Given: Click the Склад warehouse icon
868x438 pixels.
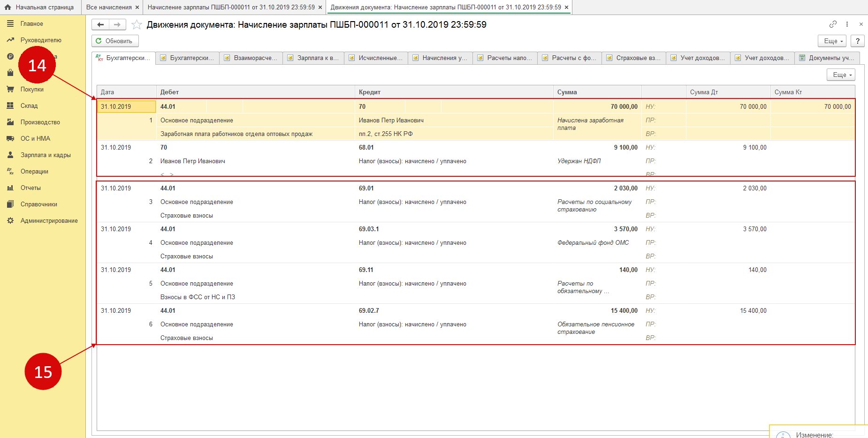Looking at the screenshot, I should [10, 106].
